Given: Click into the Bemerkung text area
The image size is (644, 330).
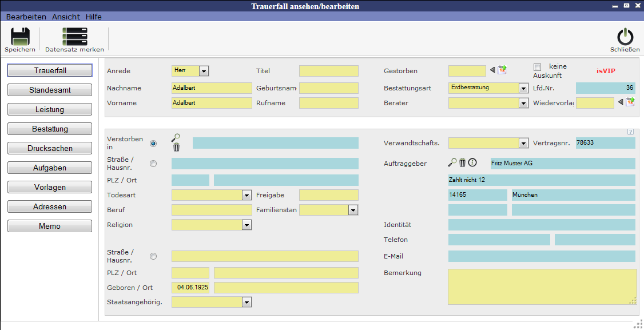Looking at the screenshot, I should pyautogui.click(x=542, y=287).
